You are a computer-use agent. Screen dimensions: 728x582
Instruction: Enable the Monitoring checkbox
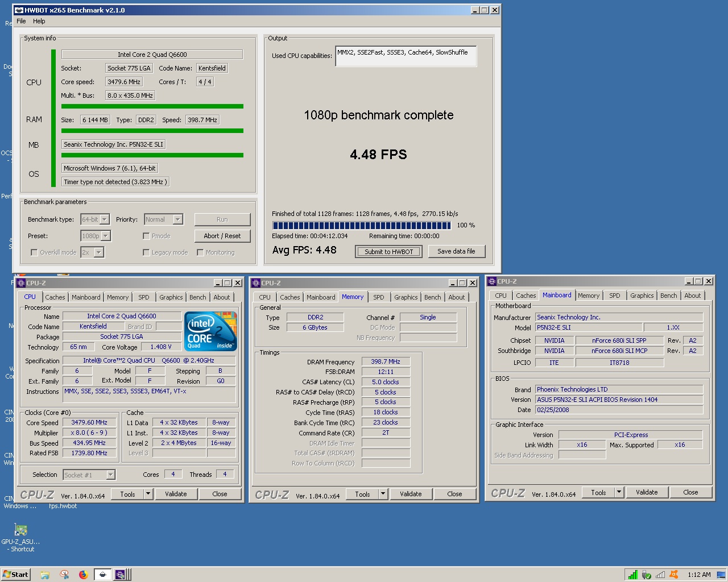pos(200,252)
